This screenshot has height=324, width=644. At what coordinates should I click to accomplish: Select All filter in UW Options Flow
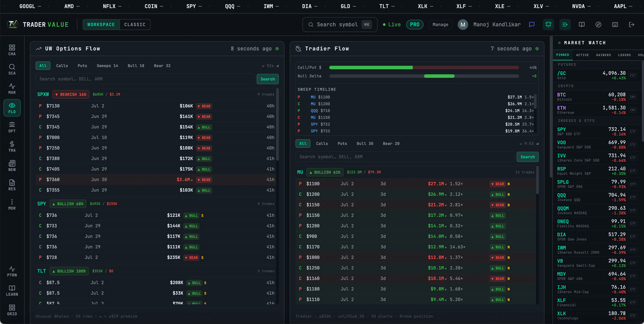click(43, 66)
